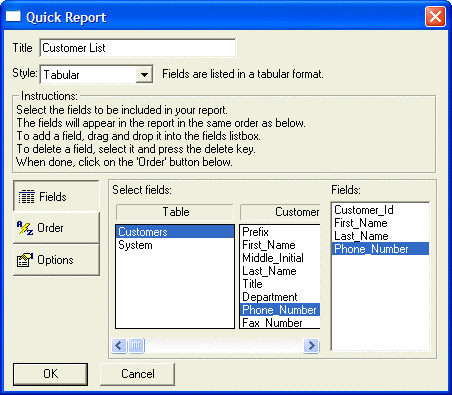Image resolution: width=452 pixels, height=395 pixels.
Task: Click the scroll left arrow below lists
Action: click(119, 345)
